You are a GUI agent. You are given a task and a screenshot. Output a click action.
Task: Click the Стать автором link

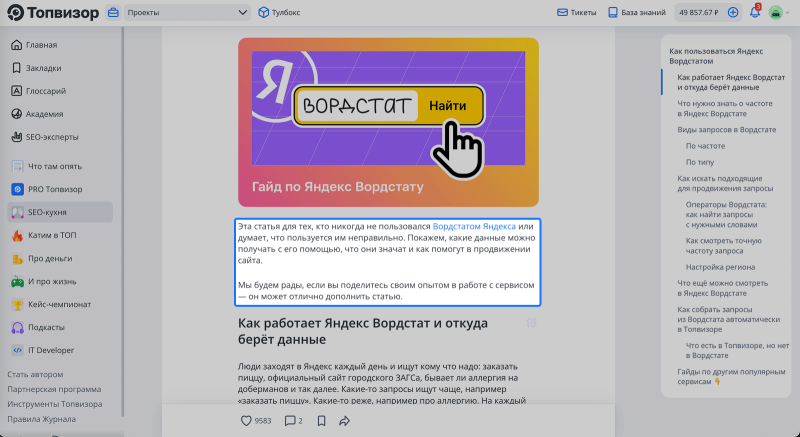[x=35, y=374]
